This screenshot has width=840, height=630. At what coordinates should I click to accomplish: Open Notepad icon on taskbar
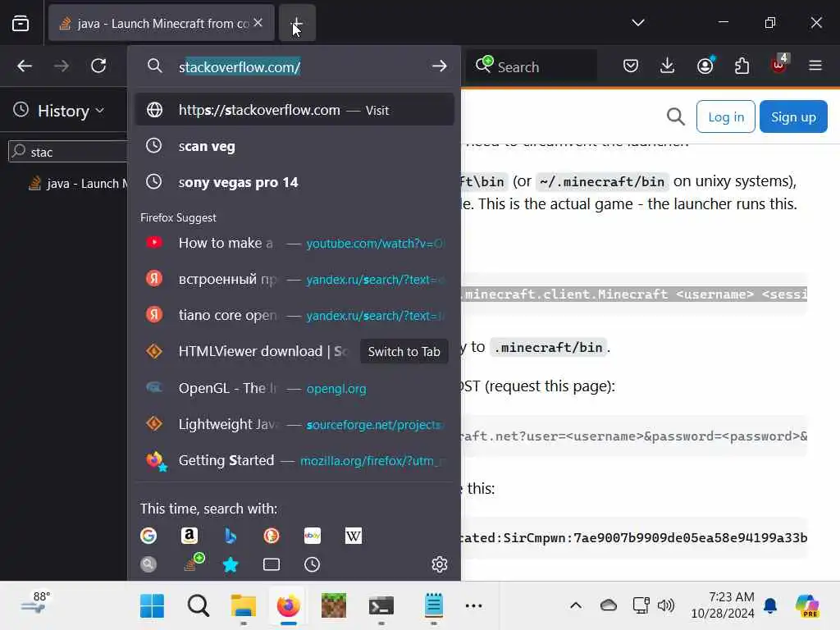click(433, 606)
